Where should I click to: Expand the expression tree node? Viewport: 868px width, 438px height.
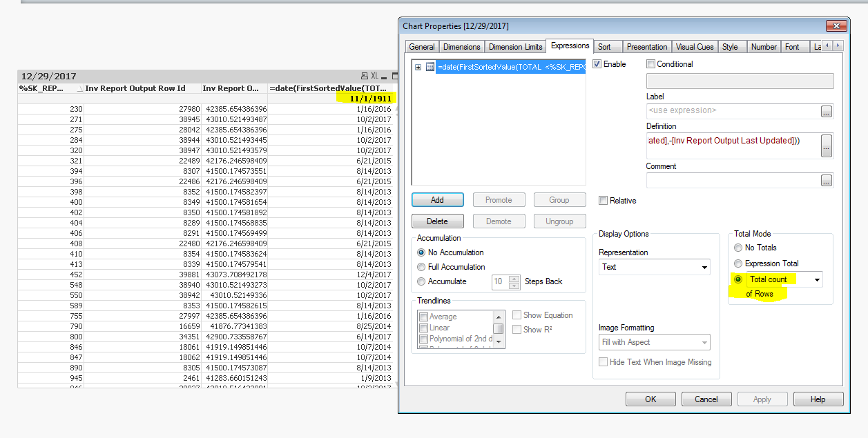point(418,67)
